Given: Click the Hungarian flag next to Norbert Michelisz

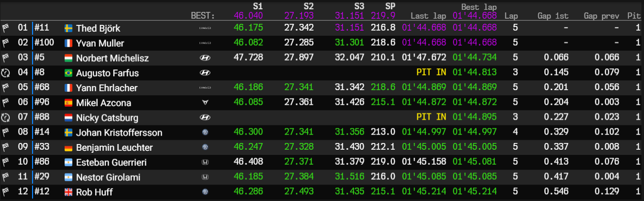Looking at the screenshot, I should 69,58.
